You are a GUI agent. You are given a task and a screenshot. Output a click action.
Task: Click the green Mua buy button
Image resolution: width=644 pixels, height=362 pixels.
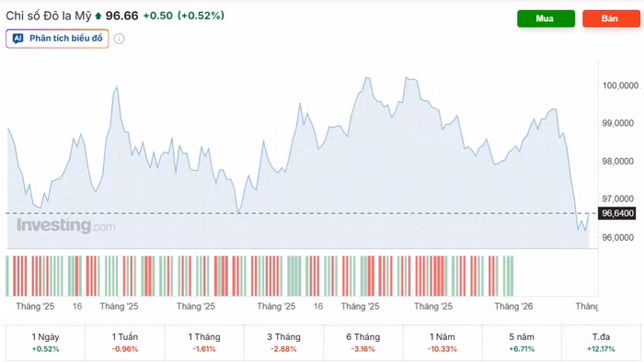click(x=546, y=18)
